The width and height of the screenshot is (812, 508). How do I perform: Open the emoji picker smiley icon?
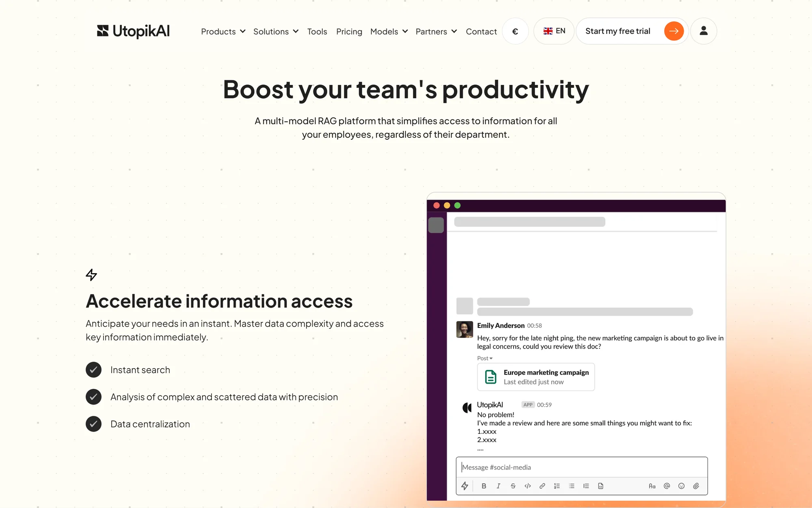[x=681, y=486]
